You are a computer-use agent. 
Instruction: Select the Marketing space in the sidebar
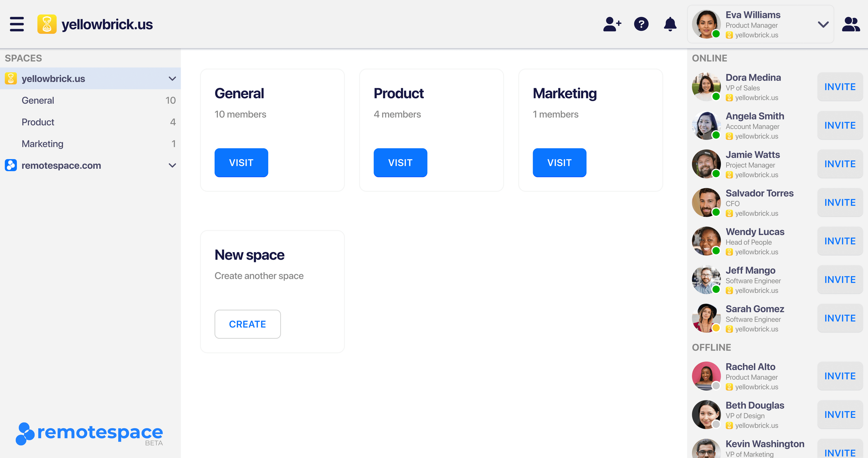click(x=42, y=143)
